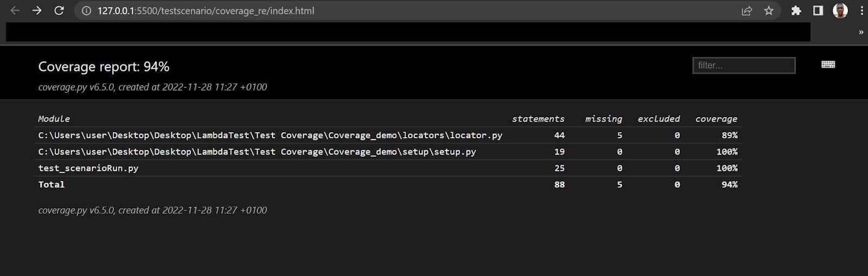Click the browser forward arrow
868x276 pixels.
[37, 10]
